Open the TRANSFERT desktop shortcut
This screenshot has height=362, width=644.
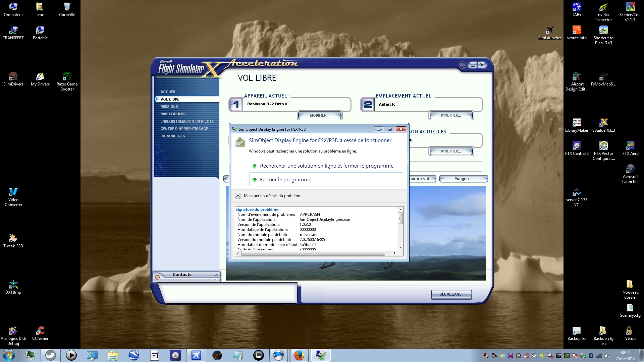[x=13, y=33]
